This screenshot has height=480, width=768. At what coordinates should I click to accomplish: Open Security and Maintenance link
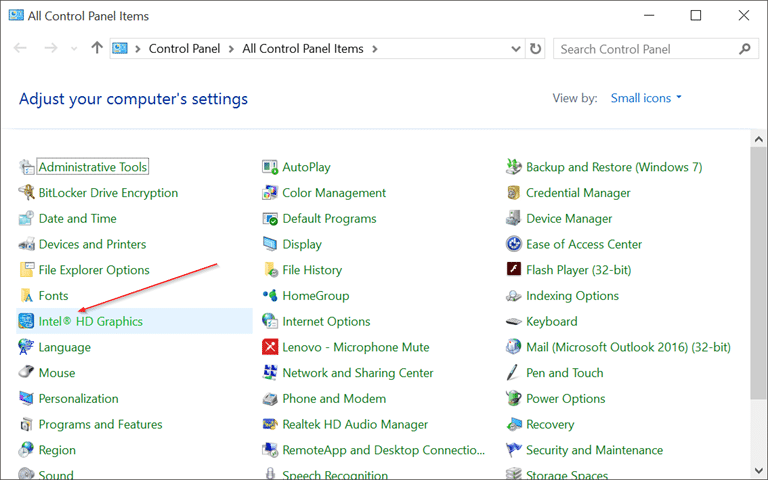[594, 450]
